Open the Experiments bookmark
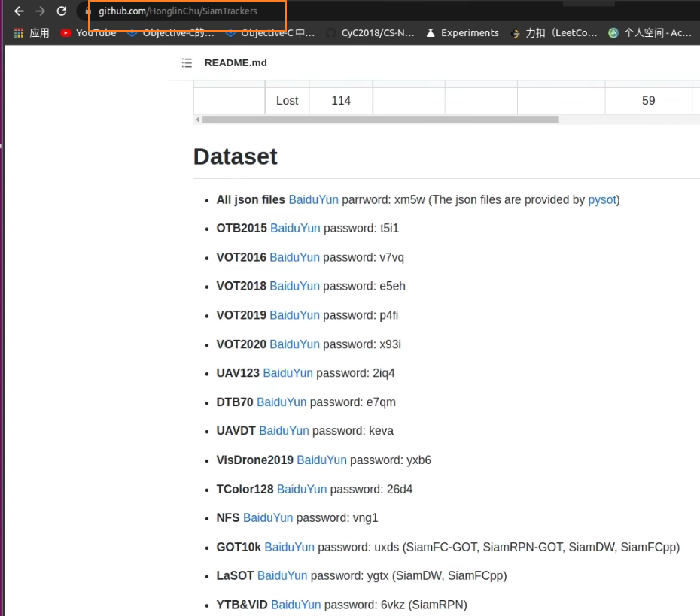This screenshot has height=616, width=700. point(462,33)
